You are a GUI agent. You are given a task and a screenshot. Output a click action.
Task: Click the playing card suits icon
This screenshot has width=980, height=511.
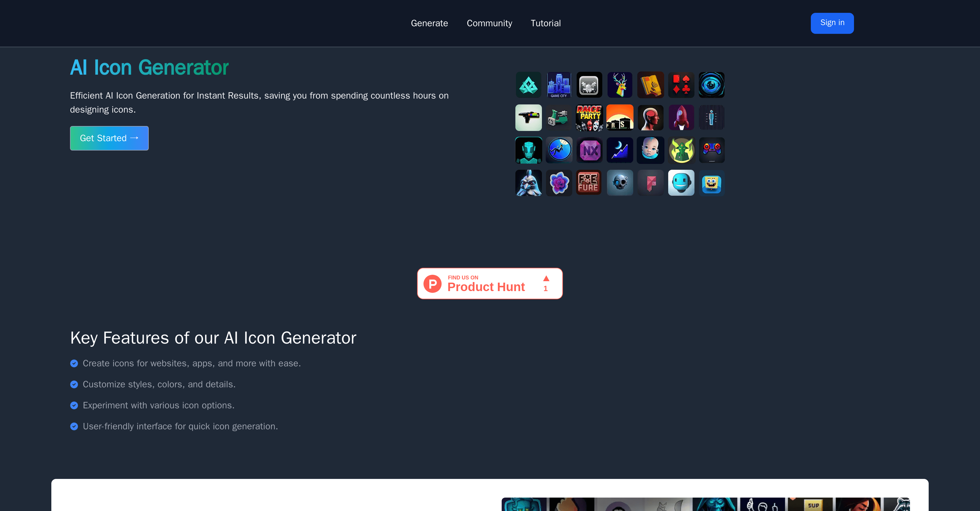681,85
